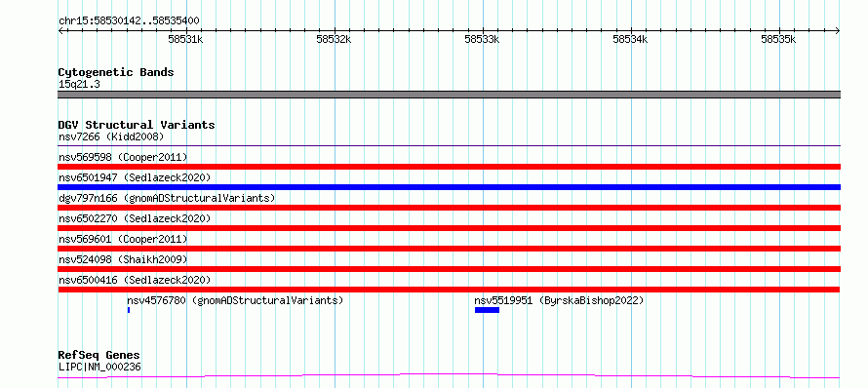Open nsv4576780 (gnomADStructuralVariants) label
The image size is (868, 388).
point(235,300)
